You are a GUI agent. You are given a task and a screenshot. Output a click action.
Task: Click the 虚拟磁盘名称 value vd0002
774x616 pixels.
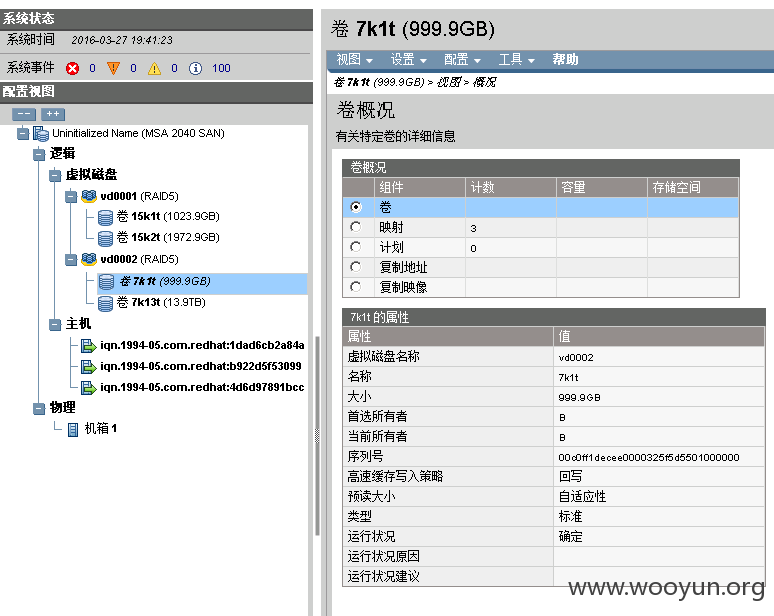click(576, 358)
